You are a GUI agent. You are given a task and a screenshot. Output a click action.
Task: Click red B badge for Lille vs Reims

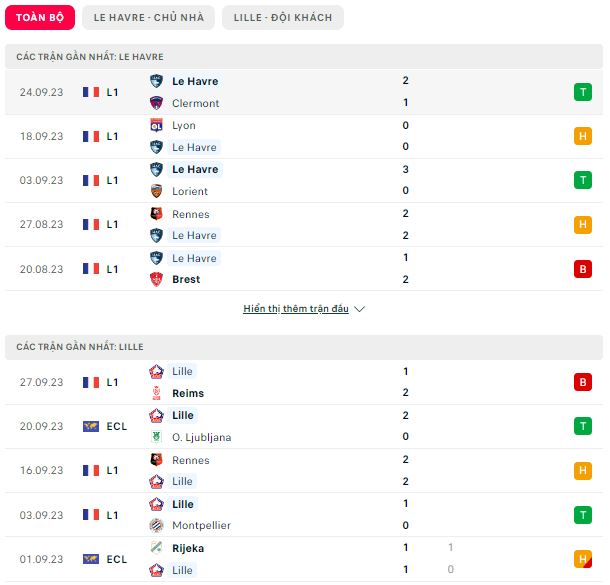[x=582, y=382]
